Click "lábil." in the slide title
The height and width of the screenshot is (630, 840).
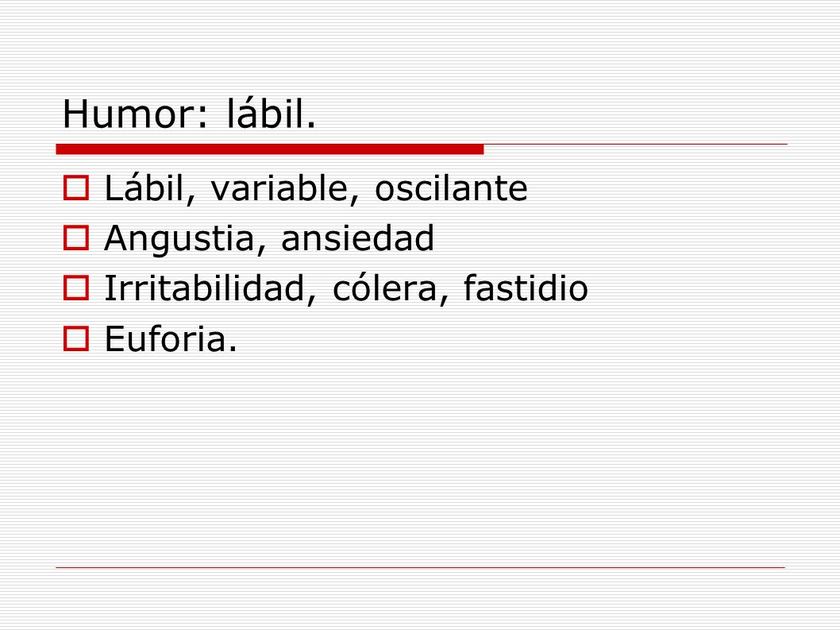[x=272, y=113]
